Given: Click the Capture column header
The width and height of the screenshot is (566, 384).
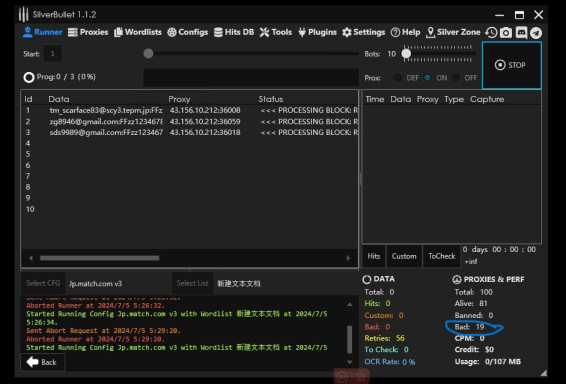Looking at the screenshot, I should pyautogui.click(x=487, y=99).
